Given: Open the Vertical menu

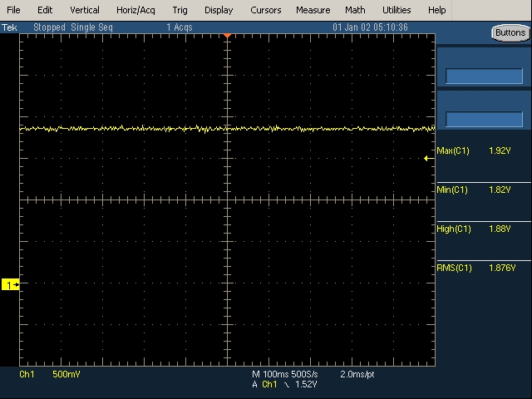Looking at the screenshot, I should pyautogui.click(x=85, y=10).
